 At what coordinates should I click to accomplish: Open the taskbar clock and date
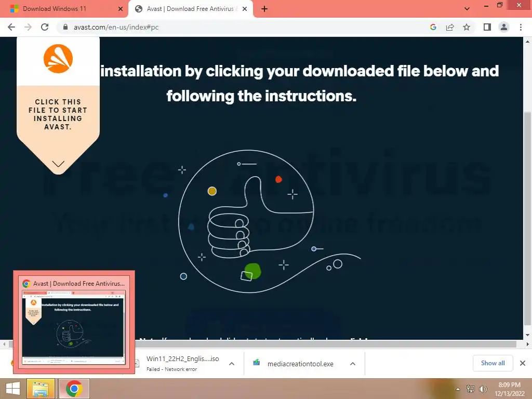click(x=509, y=389)
